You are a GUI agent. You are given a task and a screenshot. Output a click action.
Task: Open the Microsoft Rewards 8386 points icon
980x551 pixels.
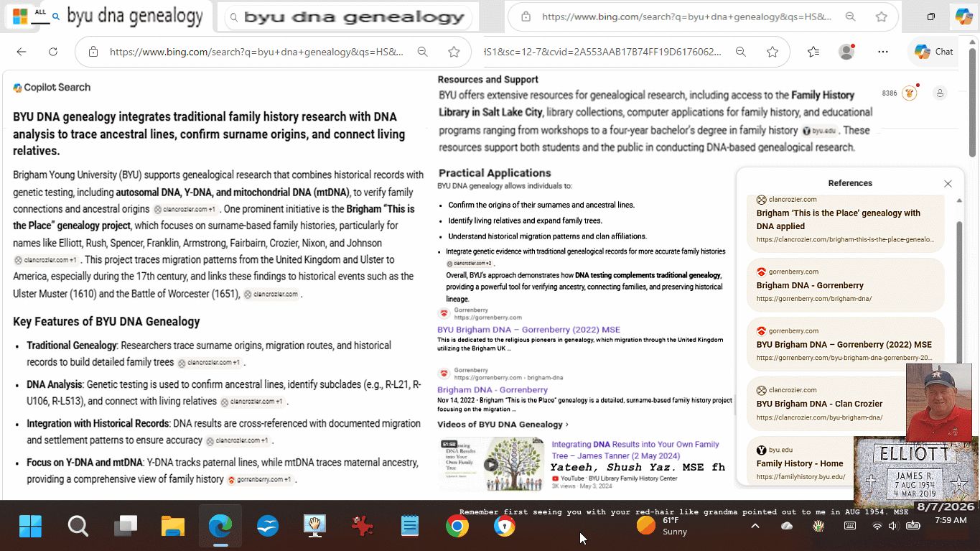(910, 93)
